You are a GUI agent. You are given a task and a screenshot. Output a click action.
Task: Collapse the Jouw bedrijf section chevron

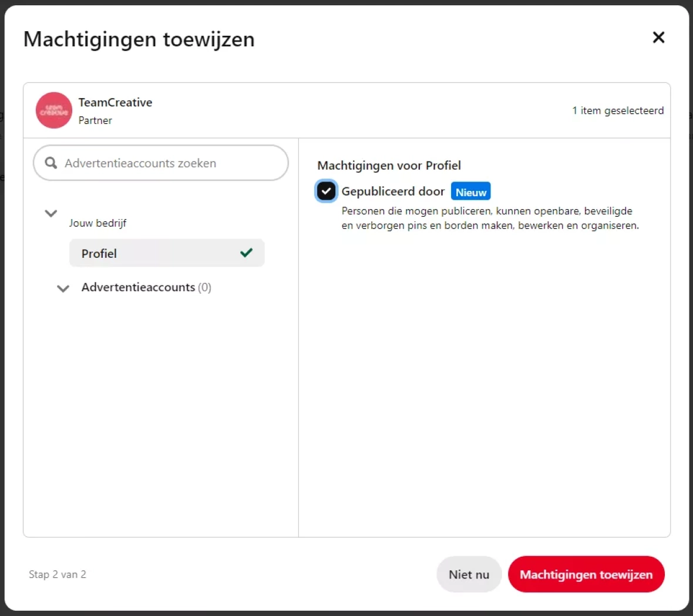point(51,213)
